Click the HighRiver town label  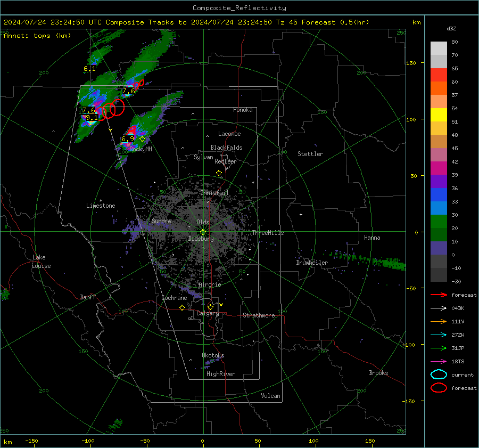coord(221,374)
